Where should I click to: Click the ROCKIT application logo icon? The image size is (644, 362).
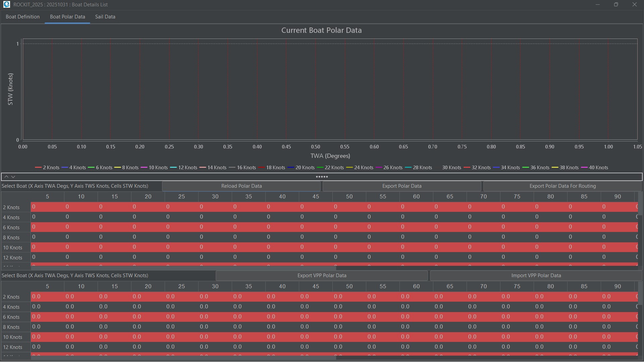point(6,4)
